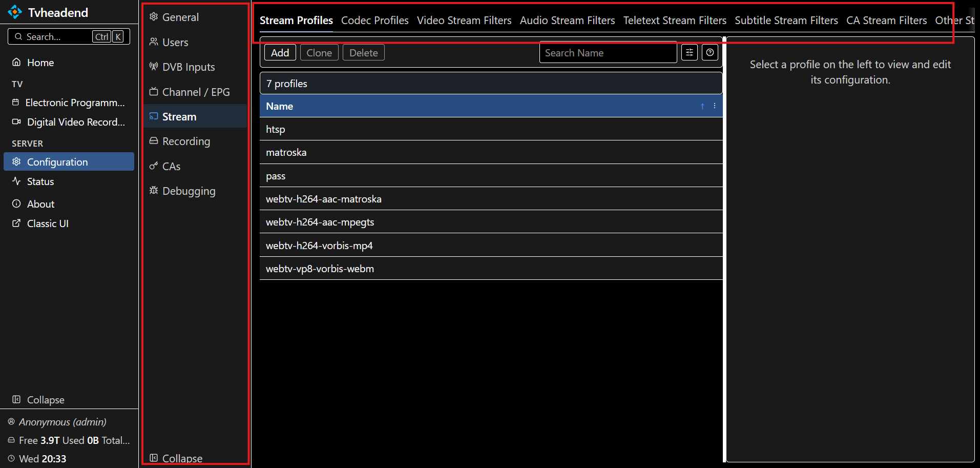Open General configuration

[195, 17]
